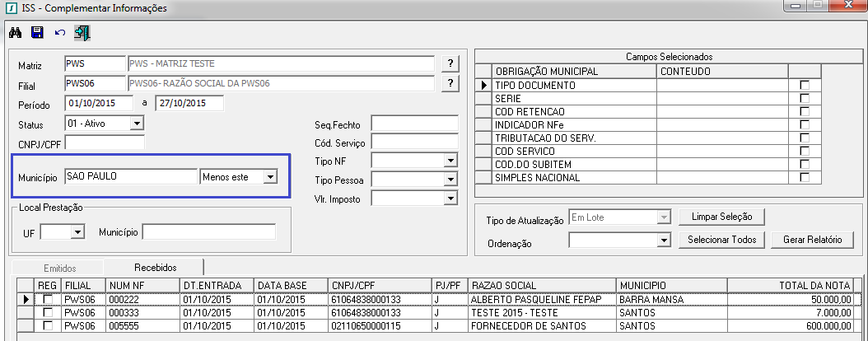868x341 pixels.
Task: Click the Local Prestação Município field
Action: tap(208, 232)
